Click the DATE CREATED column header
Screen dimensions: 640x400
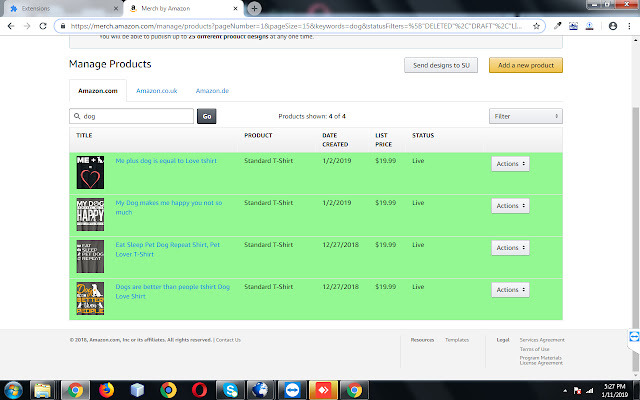(x=335, y=140)
